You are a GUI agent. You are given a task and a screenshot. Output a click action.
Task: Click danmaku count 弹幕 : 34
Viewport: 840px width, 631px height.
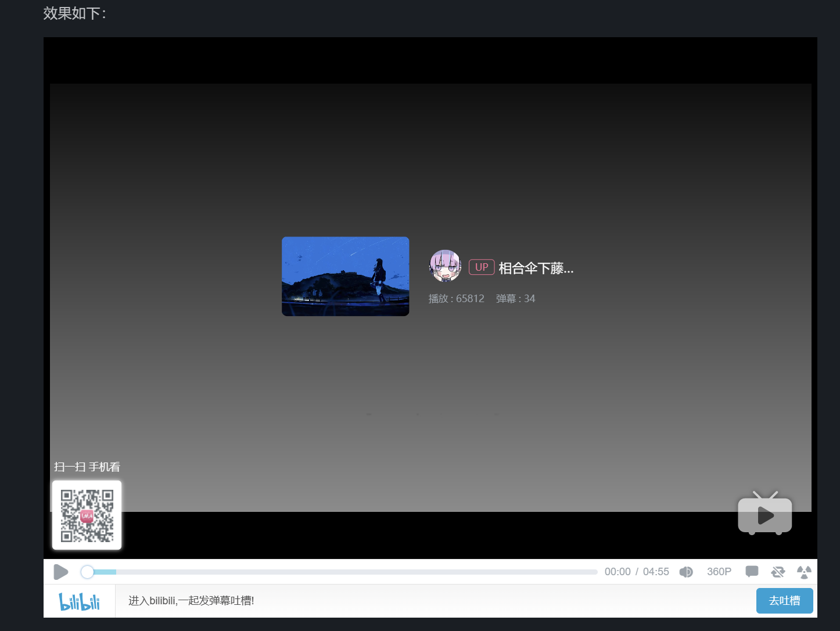point(516,299)
